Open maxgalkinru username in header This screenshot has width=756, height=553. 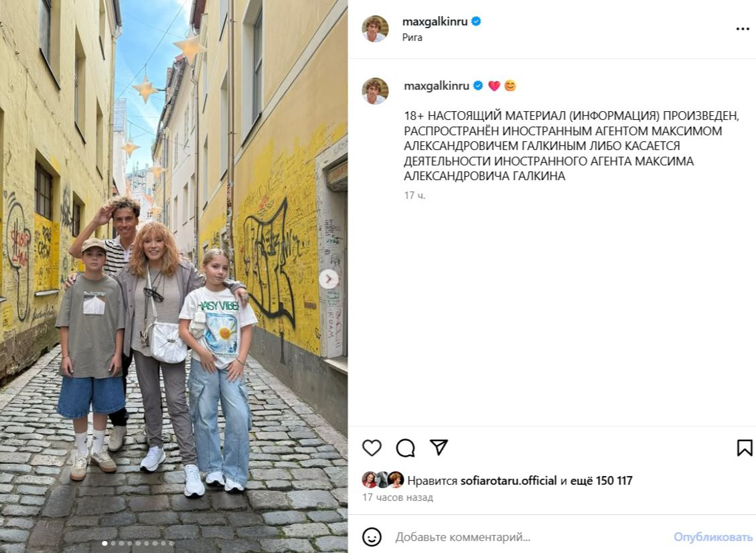tap(435, 21)
